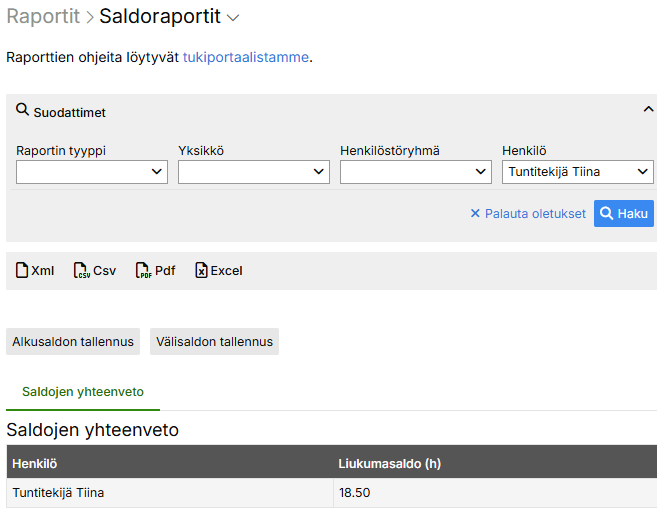
Task: Export the report as Csv file
Action: (95, 271)
